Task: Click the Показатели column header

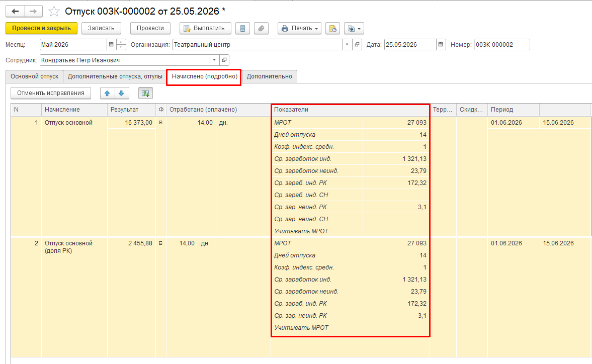Action: [x=351, y=110]
